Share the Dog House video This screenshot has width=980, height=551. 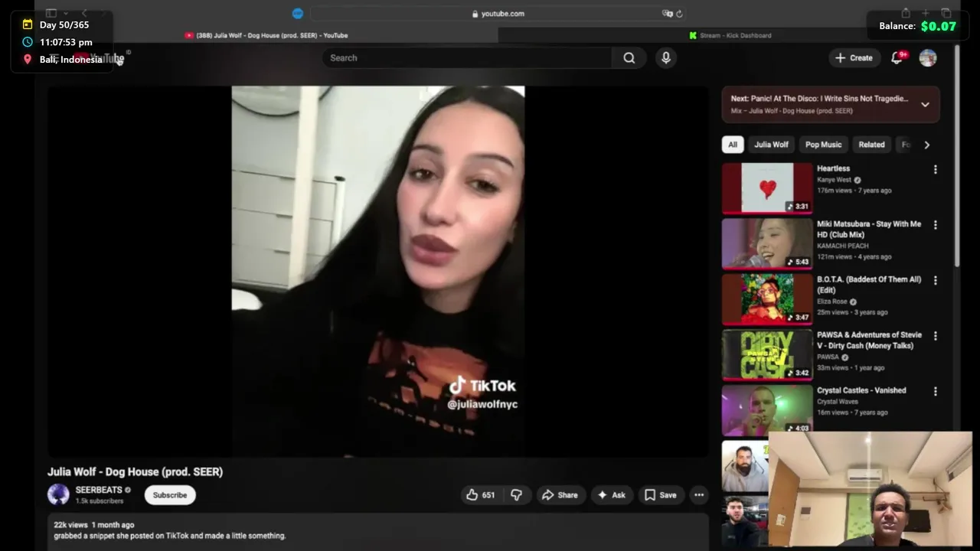560,495
